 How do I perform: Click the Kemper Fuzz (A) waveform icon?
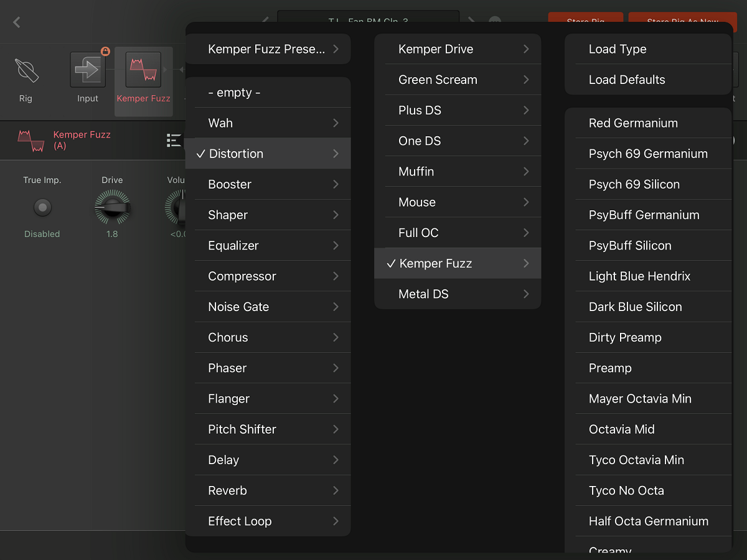31,141
